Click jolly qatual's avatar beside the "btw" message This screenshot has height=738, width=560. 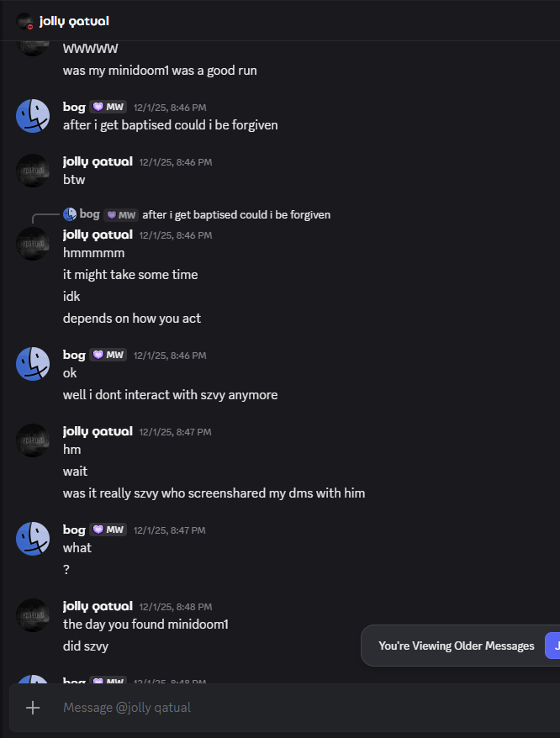(x=33, y=171)
